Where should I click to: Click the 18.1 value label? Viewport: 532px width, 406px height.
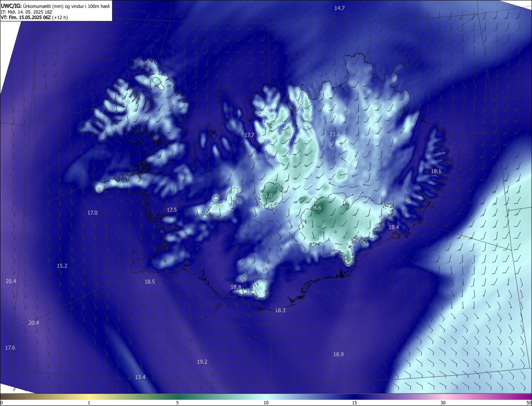pyautogui.click(x=436, y=171)
